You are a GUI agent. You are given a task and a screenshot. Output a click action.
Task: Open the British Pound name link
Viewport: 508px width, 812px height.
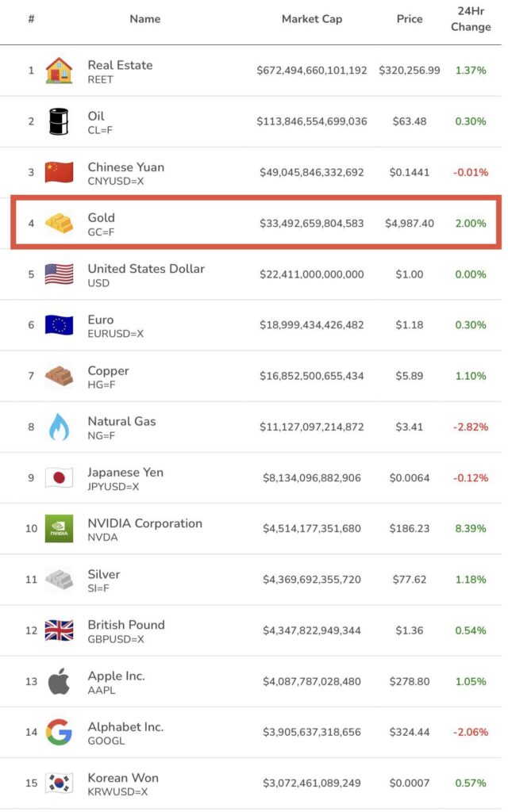pos(126,625)
